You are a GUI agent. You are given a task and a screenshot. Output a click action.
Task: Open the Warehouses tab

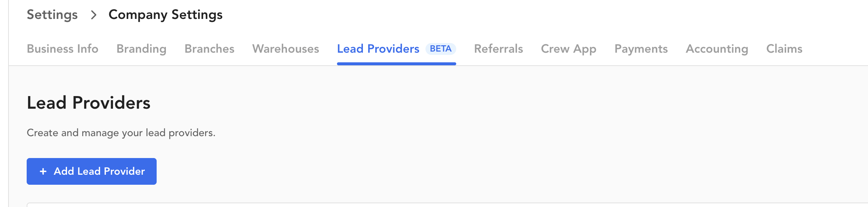point(286,49)
